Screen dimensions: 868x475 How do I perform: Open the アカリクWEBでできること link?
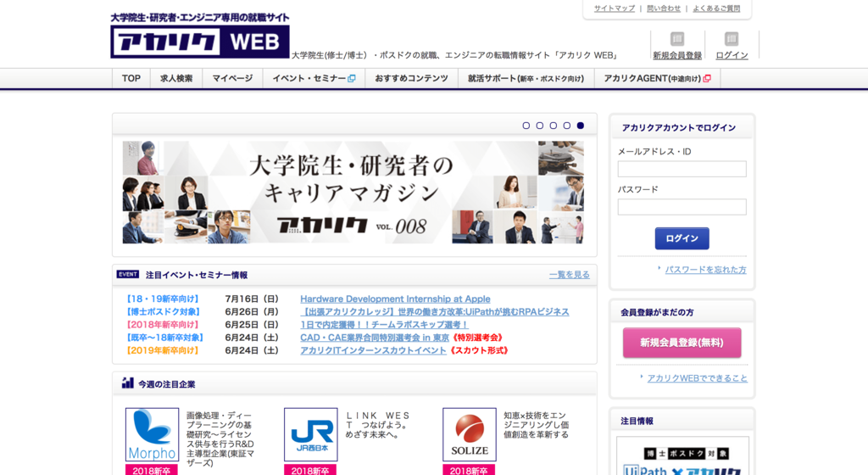(x=697, y=378)
